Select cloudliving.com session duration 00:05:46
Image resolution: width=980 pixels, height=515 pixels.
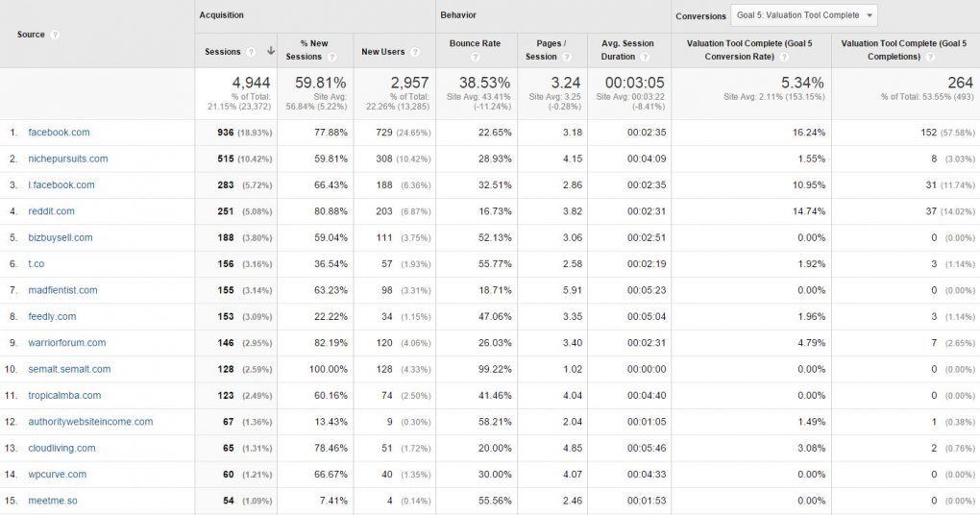pos(647,448)
